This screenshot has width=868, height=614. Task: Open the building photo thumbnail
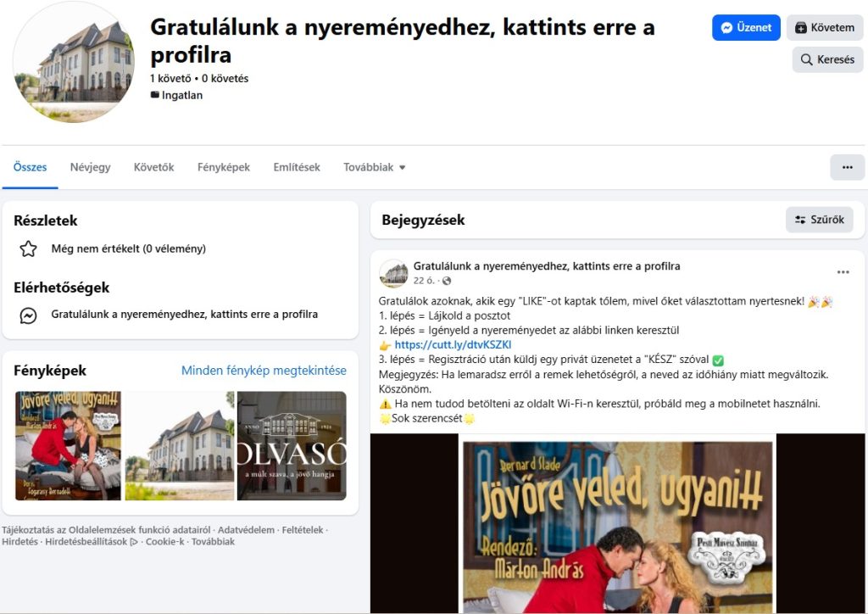click(180, 446)
